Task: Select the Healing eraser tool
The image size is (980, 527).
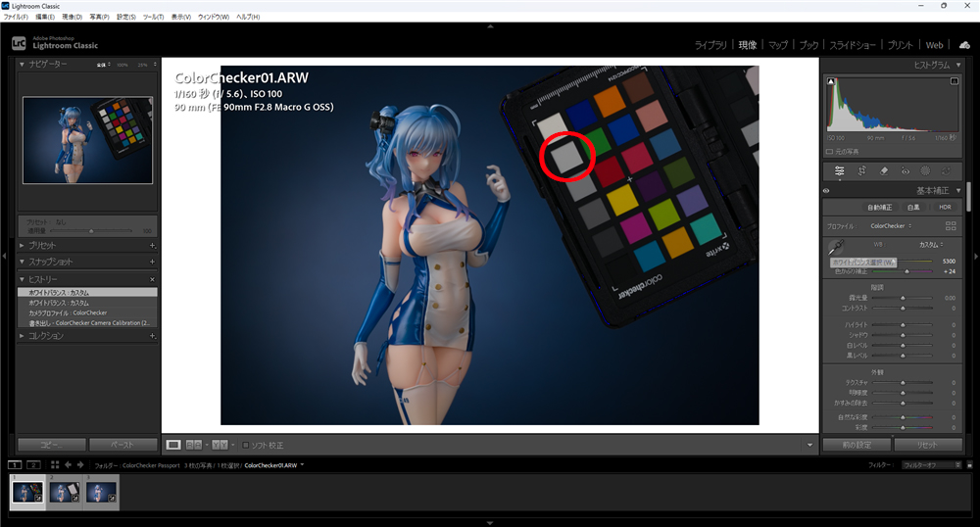Action: [884, 170]
